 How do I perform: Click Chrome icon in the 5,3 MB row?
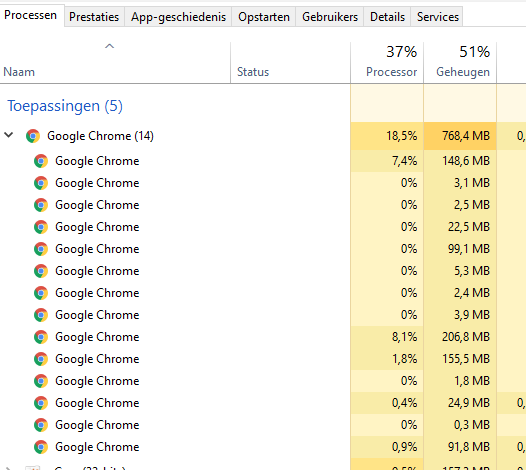point(41,271)
